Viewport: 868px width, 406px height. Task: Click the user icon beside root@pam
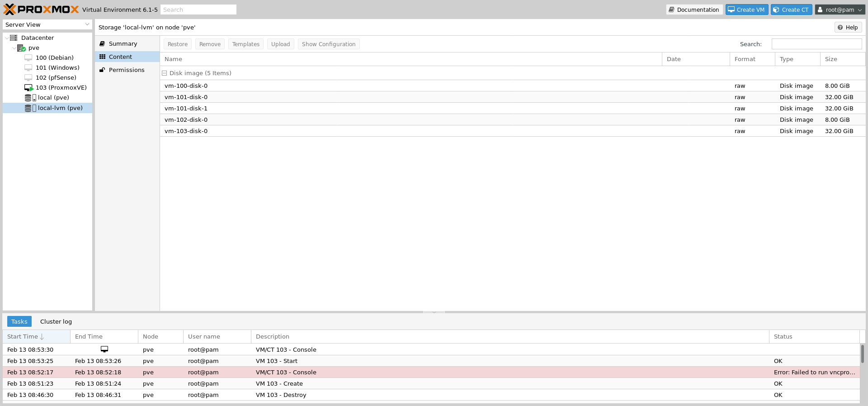(820, 10)
